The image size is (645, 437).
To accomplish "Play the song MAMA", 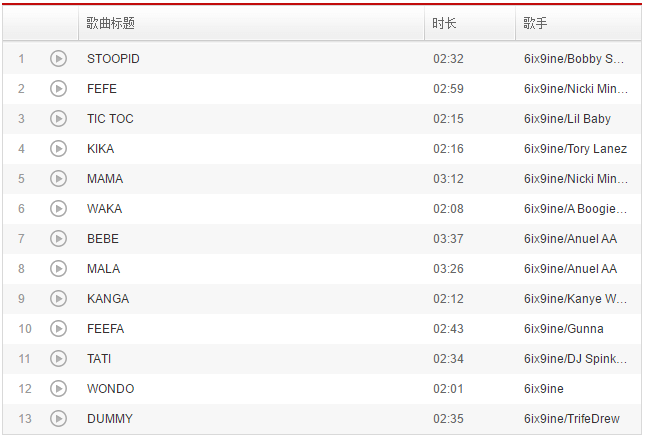I will tap(58, 179).
